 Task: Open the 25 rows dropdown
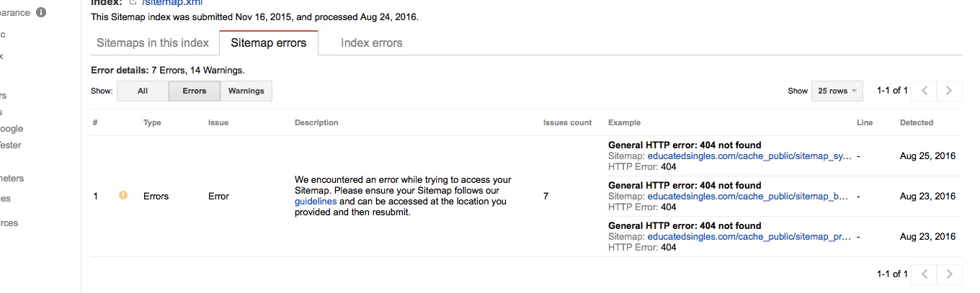point(837,91)
